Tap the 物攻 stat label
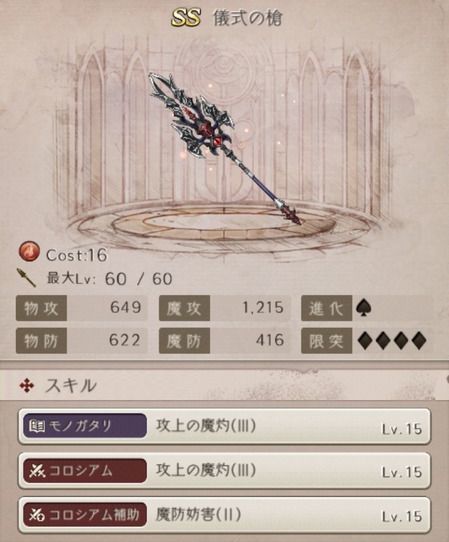The height and width of the screenshot is (542, 449). coord(41,308)
